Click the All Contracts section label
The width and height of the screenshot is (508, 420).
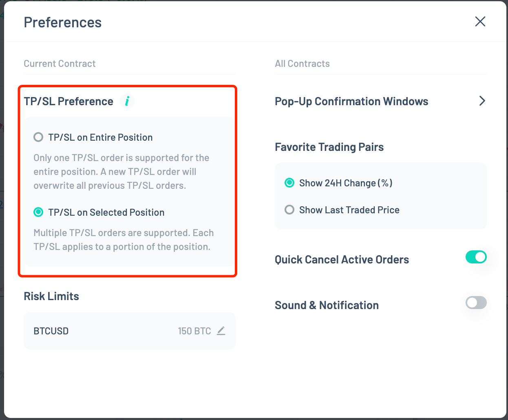[x=302, y=63]
